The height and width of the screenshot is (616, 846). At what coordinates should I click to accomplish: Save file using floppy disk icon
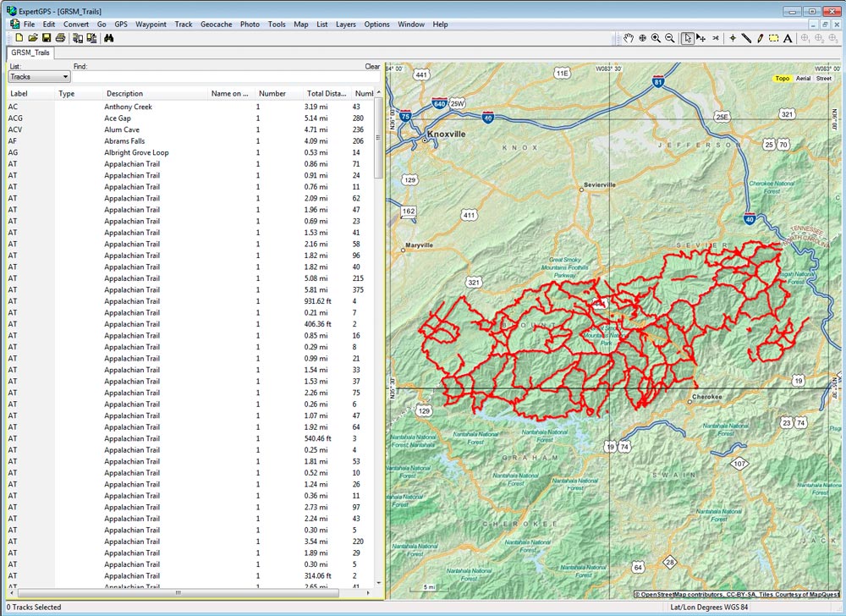pos(47,38)
